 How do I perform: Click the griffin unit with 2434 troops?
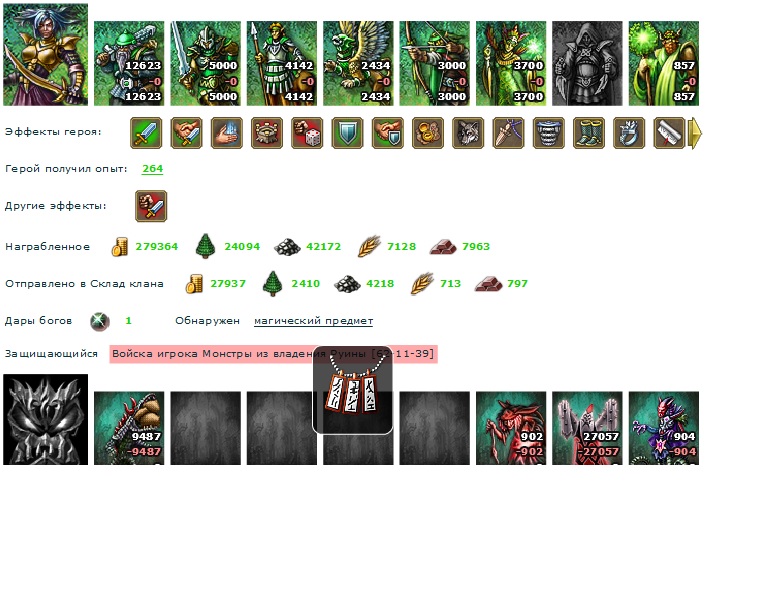(x=358, y=63)
